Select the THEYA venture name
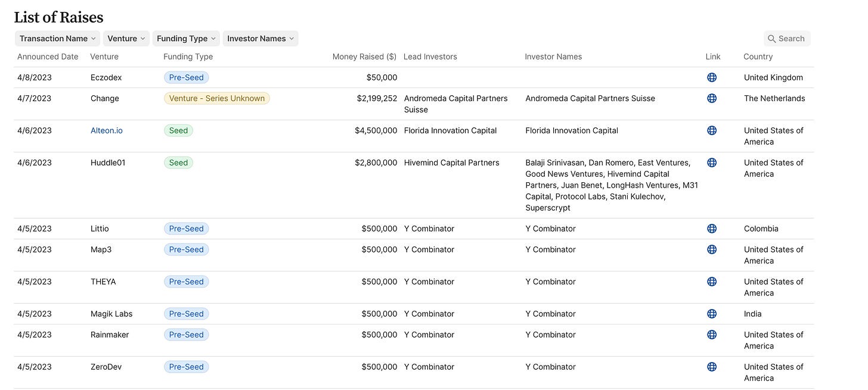The height and width of the screenshot is (390, 868). (x=104, y=282)
